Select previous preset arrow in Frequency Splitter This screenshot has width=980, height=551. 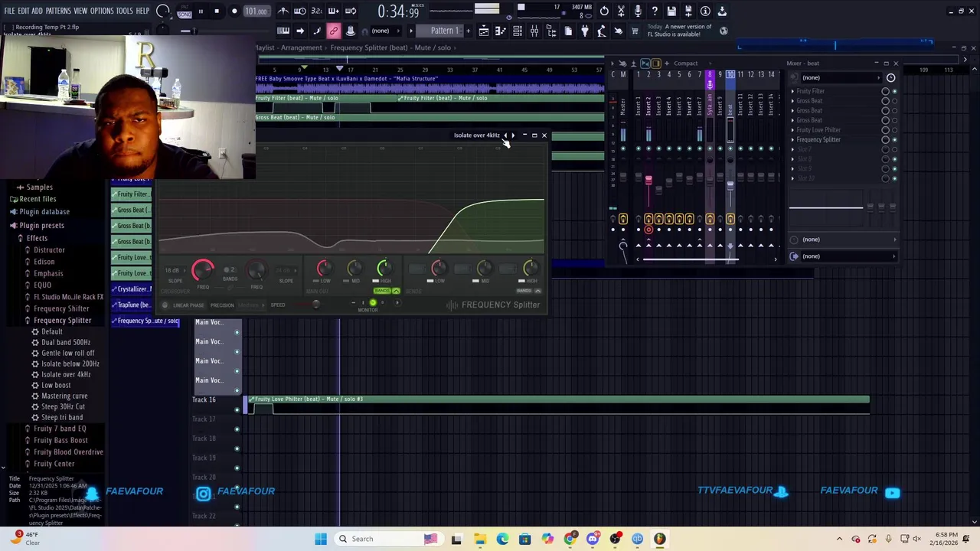(505, 135)
